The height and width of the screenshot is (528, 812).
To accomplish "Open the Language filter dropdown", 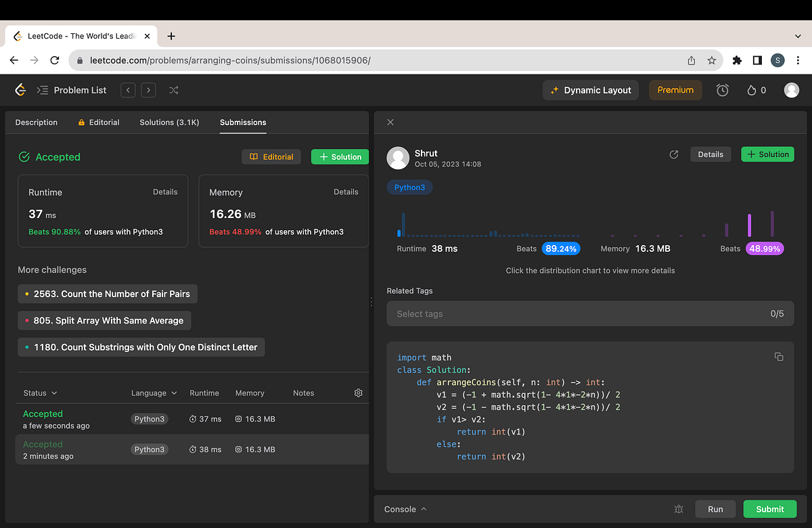I will tap(154, 393).
